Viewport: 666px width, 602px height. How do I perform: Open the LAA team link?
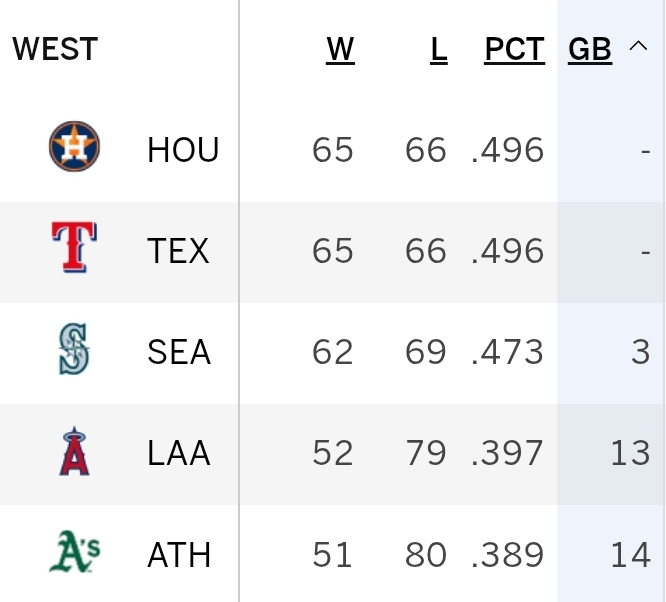(179, 453)
